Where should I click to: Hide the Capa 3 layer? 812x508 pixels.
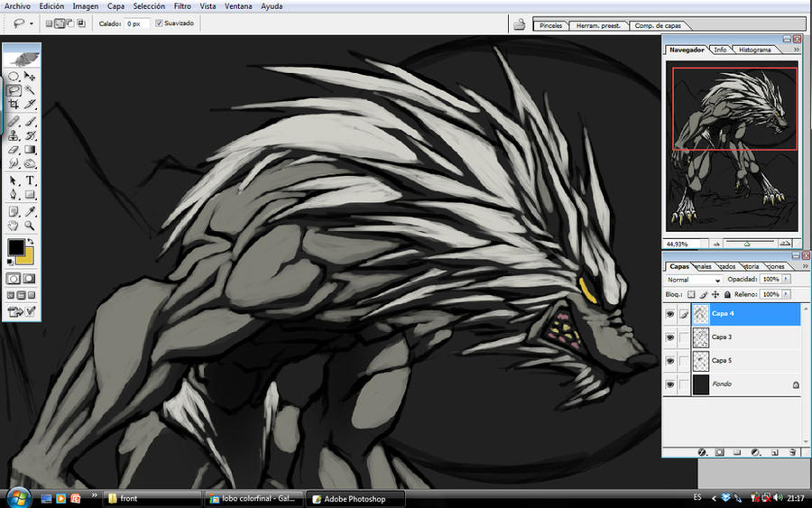(x=670, y=337)
